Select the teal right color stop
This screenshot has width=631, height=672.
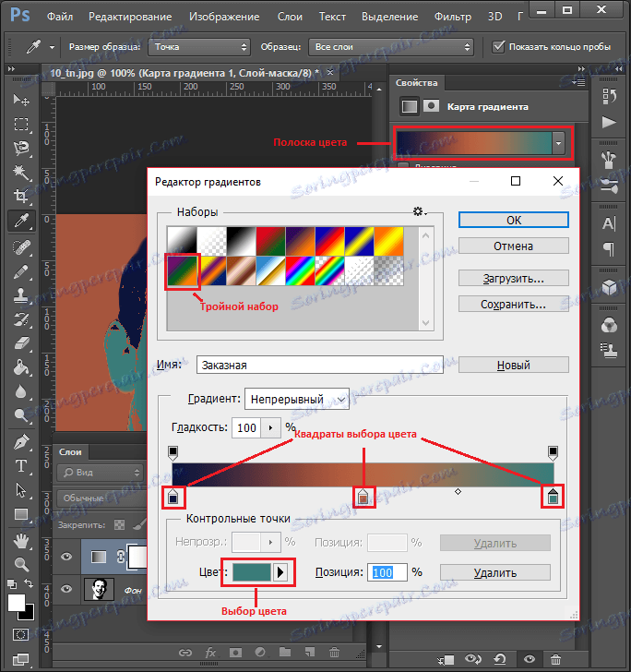point(553,497)
